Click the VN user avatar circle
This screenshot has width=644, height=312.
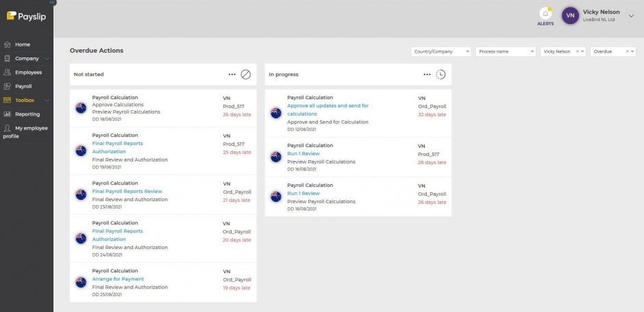pos(570,16)
